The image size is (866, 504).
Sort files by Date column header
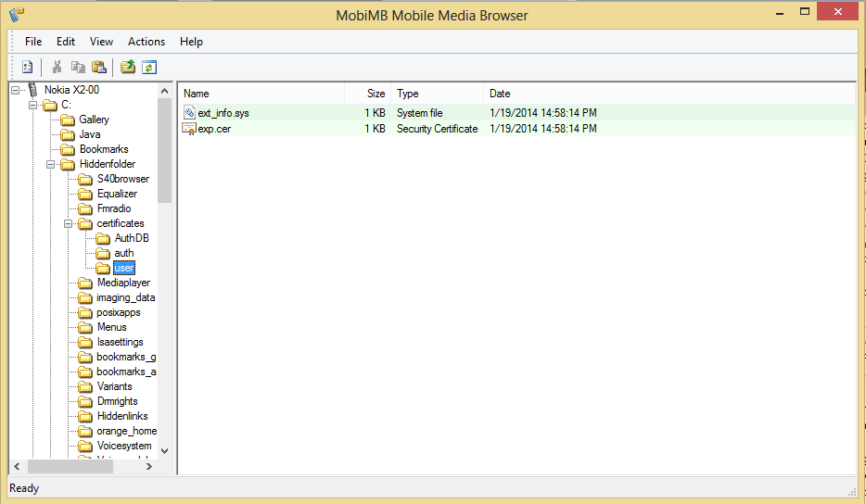(669, 94)
